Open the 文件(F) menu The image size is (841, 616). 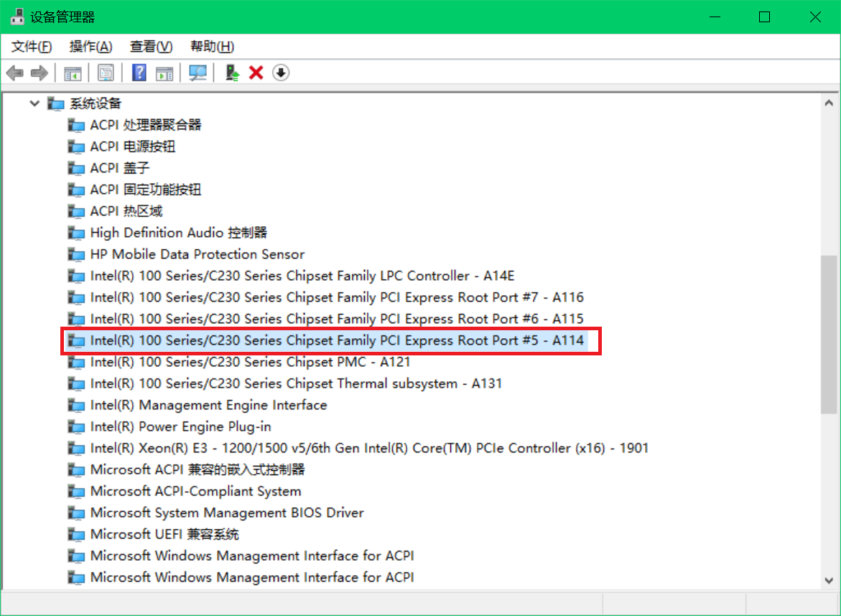(32, 47)
